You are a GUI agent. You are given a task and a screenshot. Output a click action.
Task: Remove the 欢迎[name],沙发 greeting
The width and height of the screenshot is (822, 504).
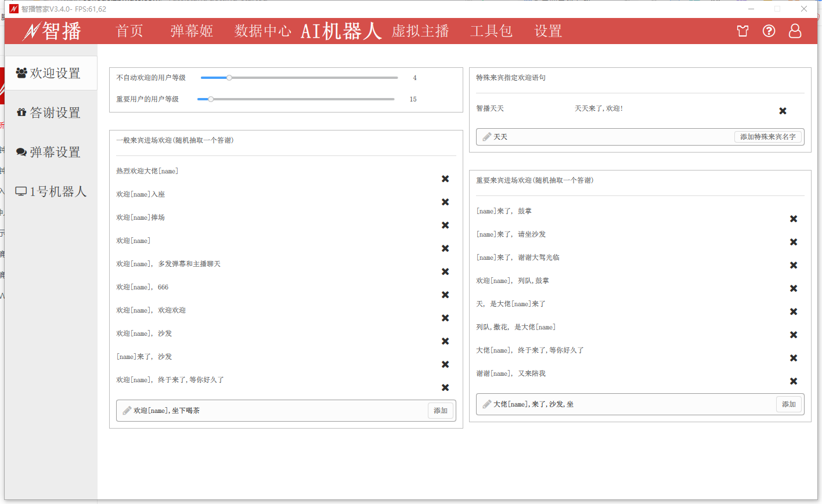[445, 341]
